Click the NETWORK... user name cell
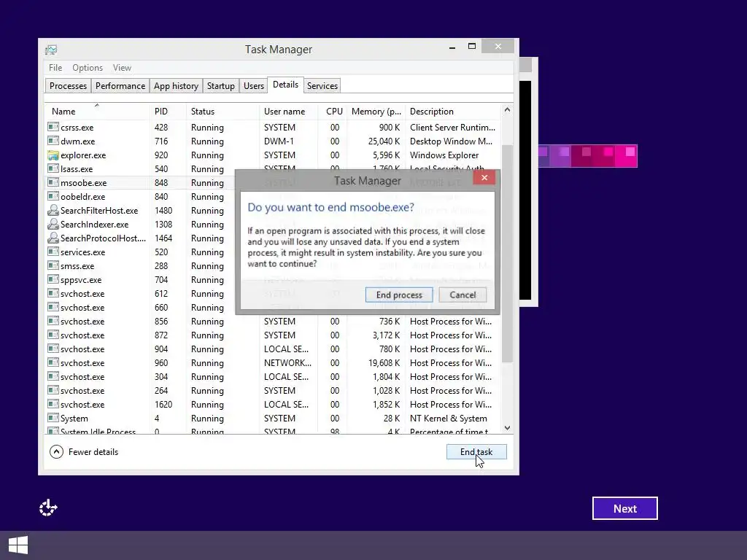 pyautogui.click(x=287, y=363)
